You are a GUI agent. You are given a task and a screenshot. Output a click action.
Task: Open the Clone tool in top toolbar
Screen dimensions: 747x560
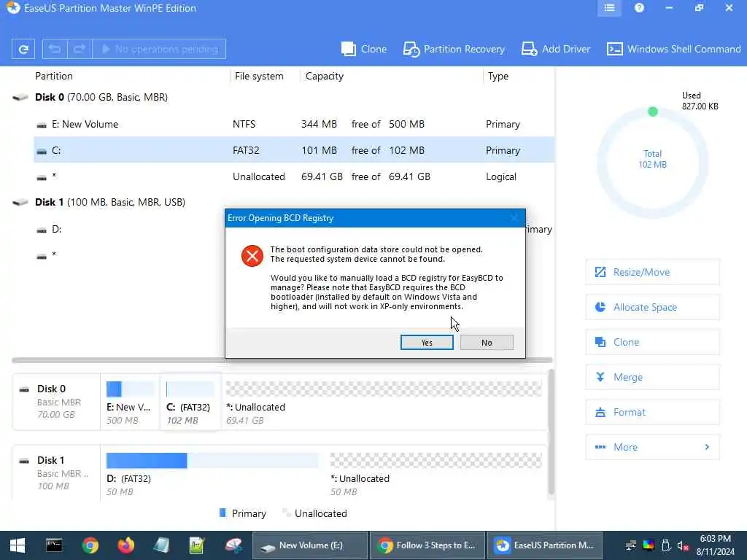(364, 49)
